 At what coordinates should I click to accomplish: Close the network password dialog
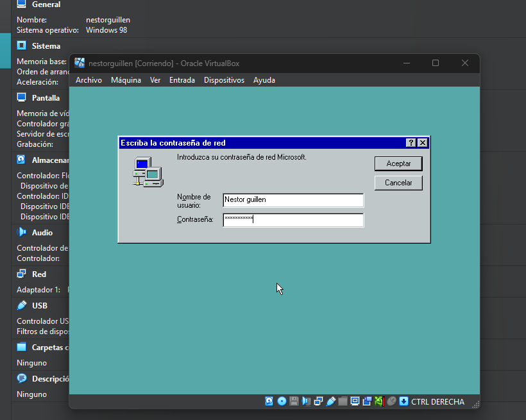click(x=422, y=143)
